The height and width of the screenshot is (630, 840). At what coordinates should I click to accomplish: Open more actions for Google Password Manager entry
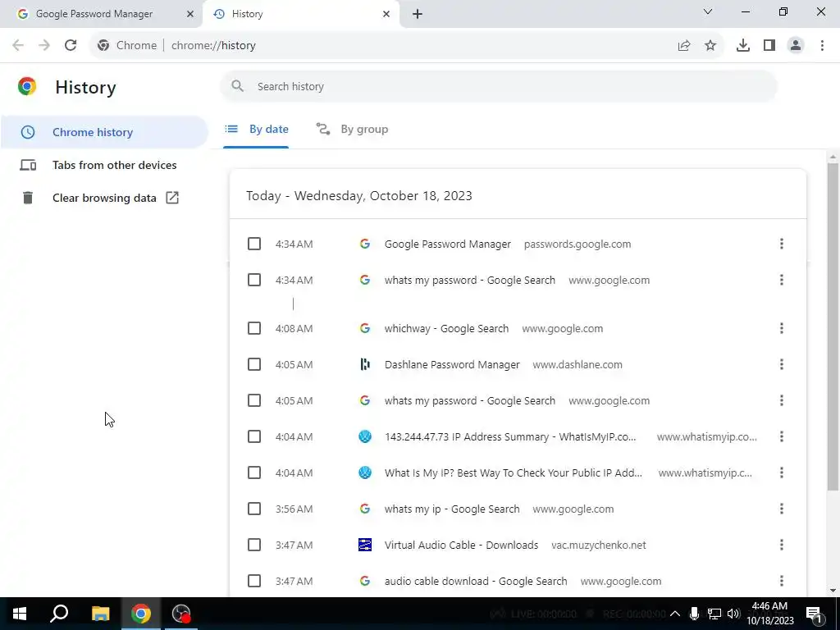tap(782, 244)
